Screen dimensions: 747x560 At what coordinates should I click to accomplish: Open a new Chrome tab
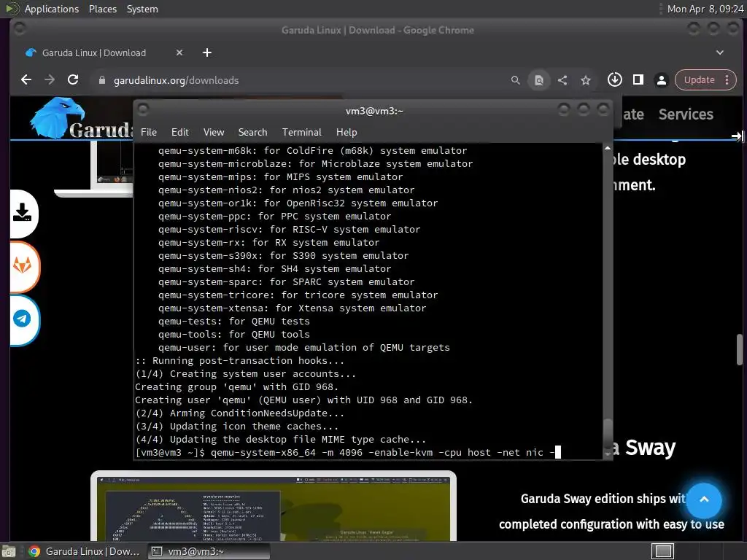coord(206,52)
